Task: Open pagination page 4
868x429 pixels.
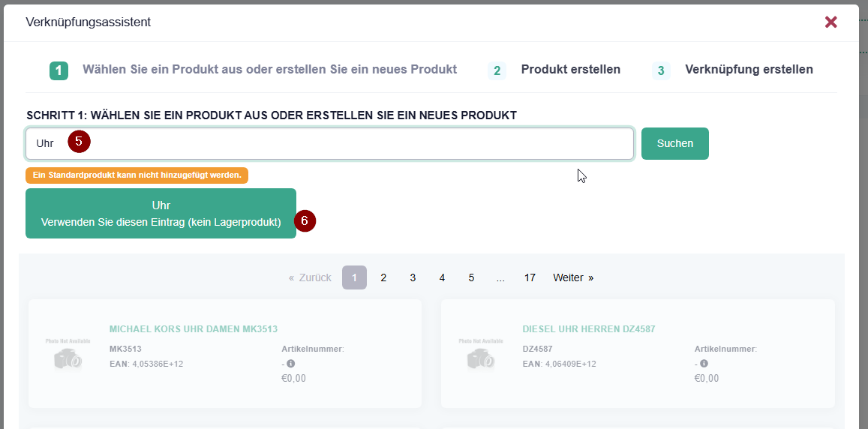Action: coord(442,277)
